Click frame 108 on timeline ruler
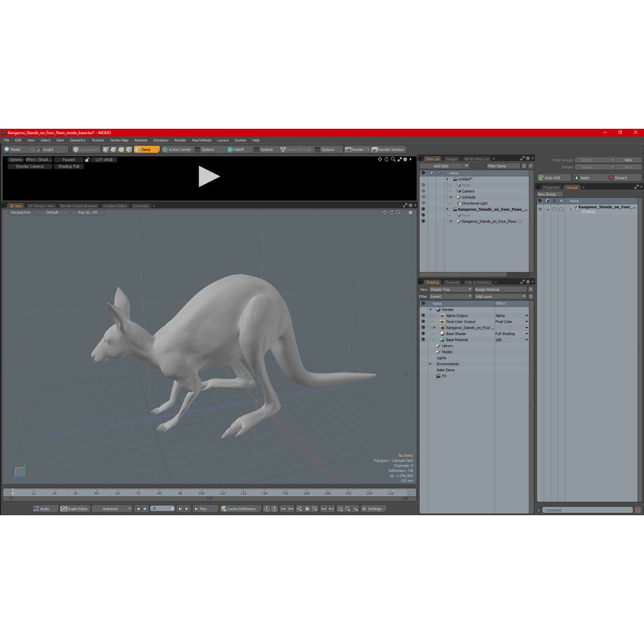 202,493
